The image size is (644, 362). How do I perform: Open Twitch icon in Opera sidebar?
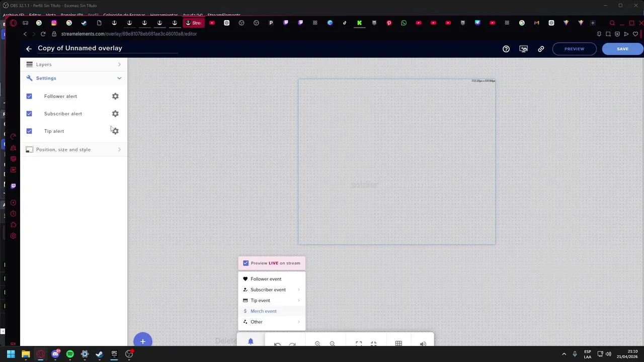(13, 186)
